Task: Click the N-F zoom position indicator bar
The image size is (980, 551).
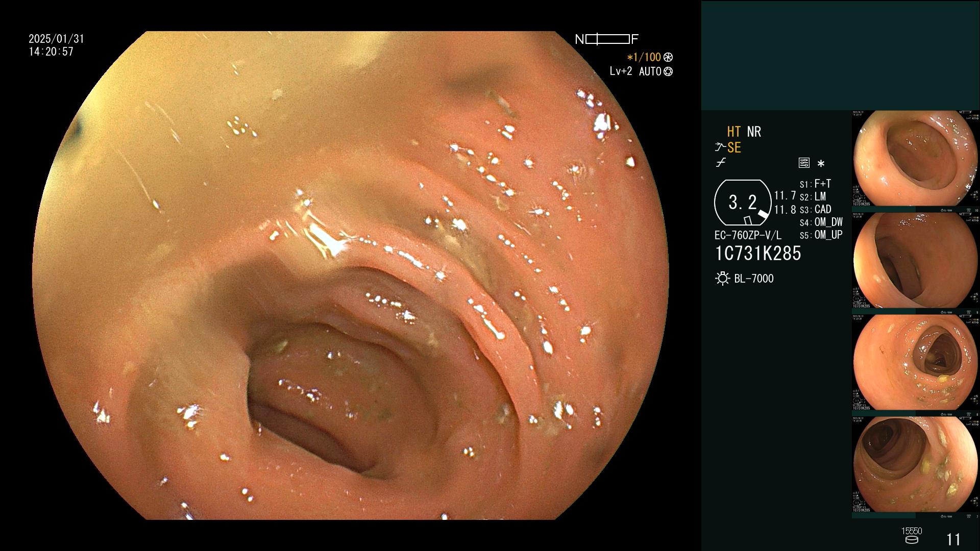Action: coord(607,39)
